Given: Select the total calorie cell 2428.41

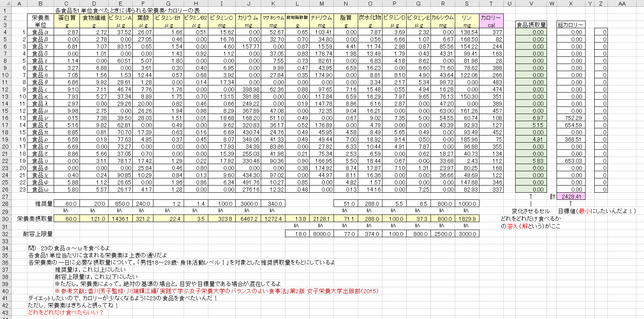Looking at the screenshot, I should point(571,197).
